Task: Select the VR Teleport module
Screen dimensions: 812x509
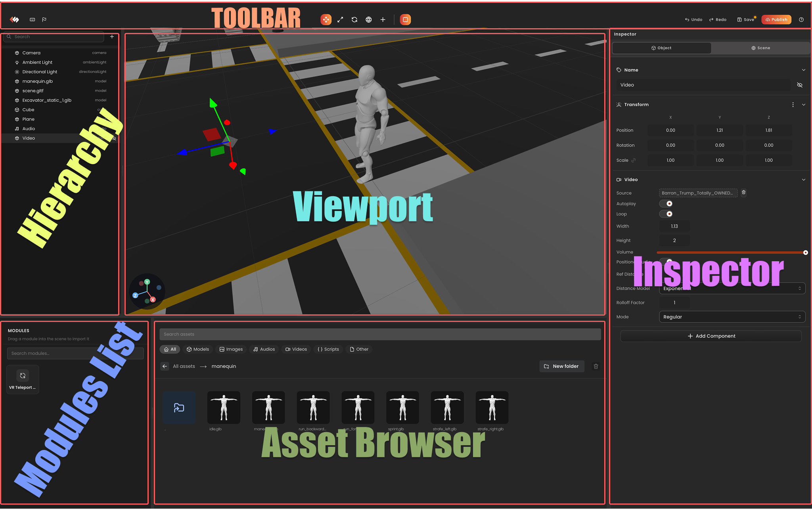Action: [23, 379]
